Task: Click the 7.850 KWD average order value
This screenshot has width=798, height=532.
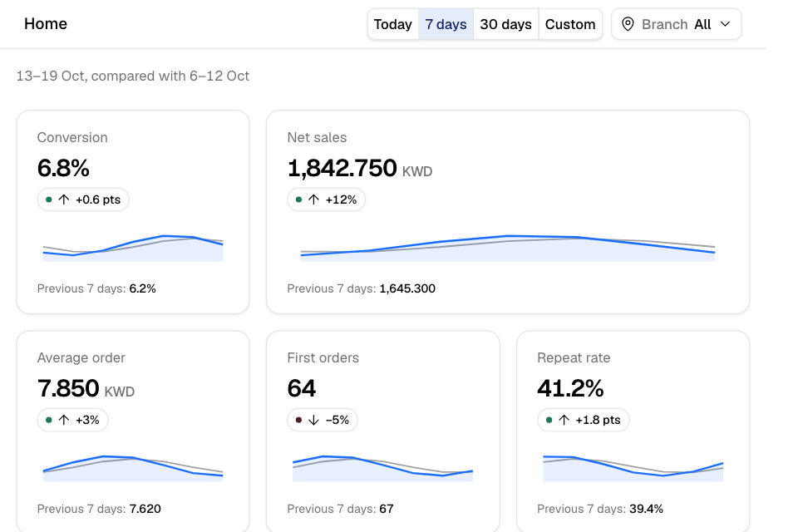Action: click(x=86, y=388)
